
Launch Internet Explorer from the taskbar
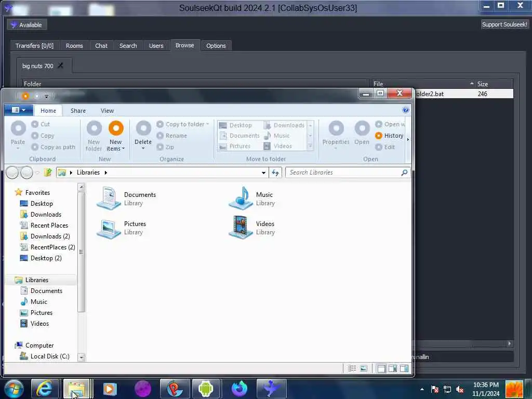coord(45,389)
